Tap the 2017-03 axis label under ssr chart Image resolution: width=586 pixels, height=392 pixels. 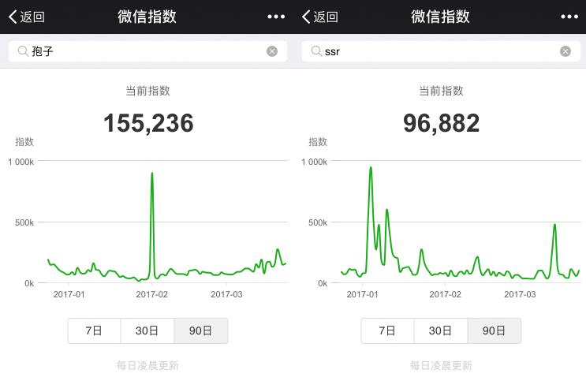(520, 294)
